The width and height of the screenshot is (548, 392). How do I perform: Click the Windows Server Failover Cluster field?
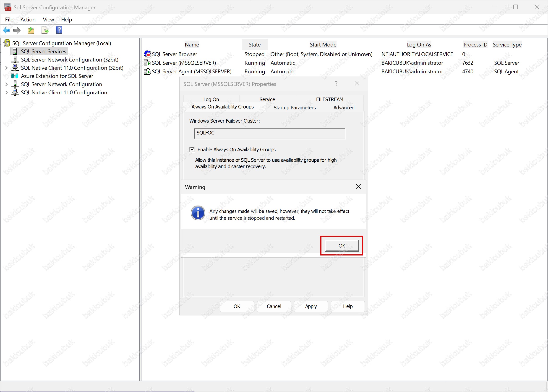pos(269,134)
